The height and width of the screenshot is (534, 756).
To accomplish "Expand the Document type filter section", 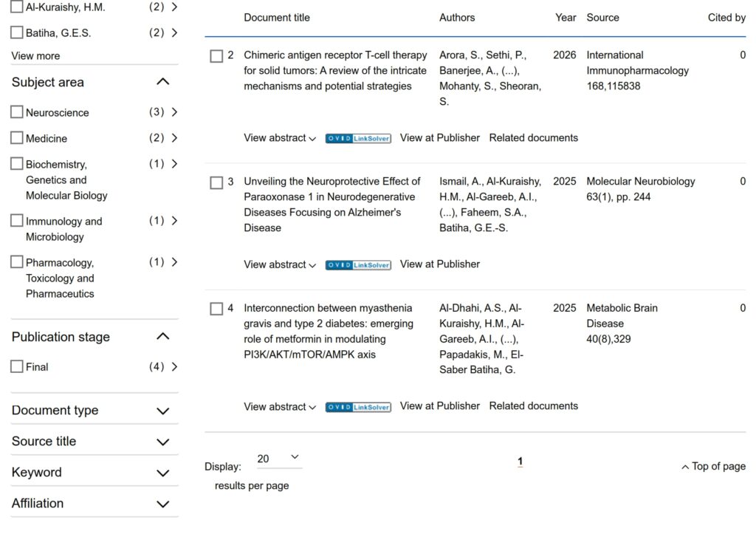I will 163,411.
